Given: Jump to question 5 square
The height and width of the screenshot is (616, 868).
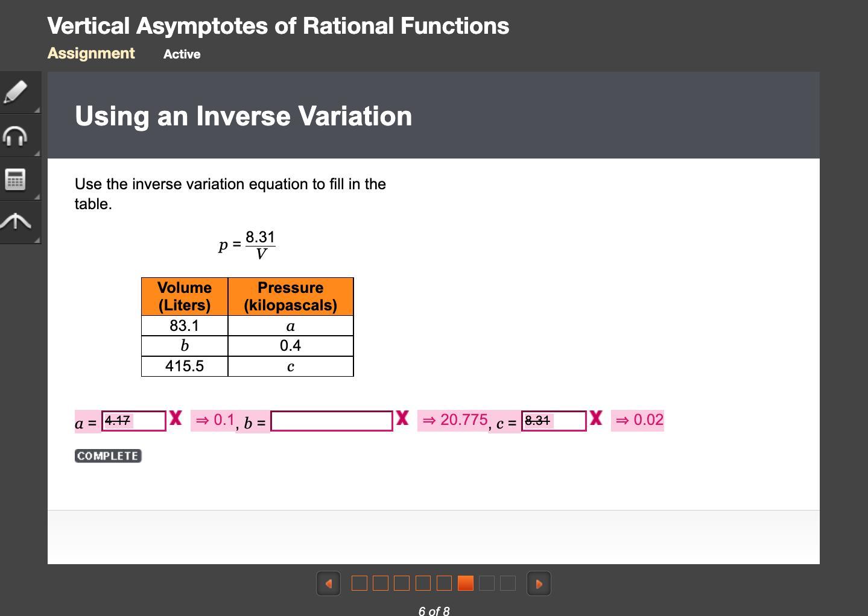Looking at the screenshot, I should [444, 583].
